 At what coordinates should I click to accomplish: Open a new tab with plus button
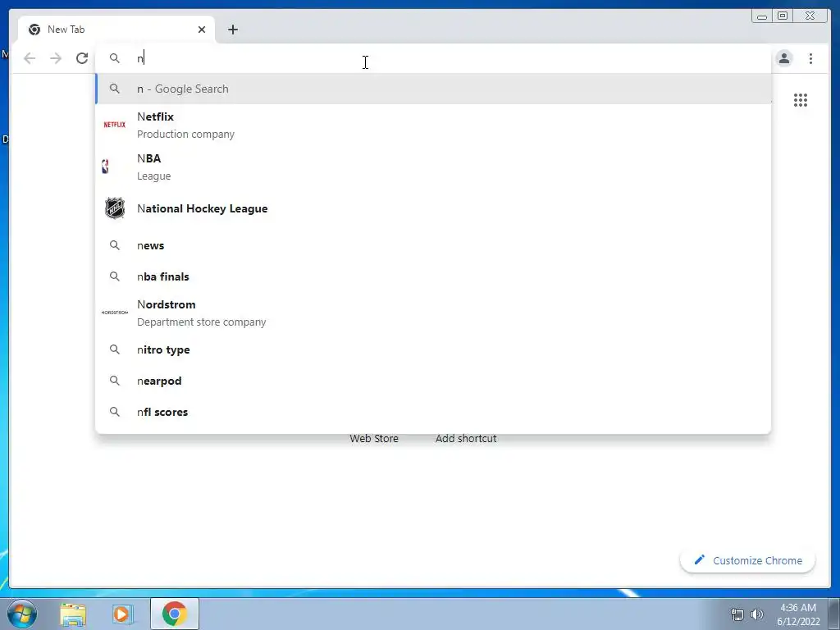click(232, 30)
